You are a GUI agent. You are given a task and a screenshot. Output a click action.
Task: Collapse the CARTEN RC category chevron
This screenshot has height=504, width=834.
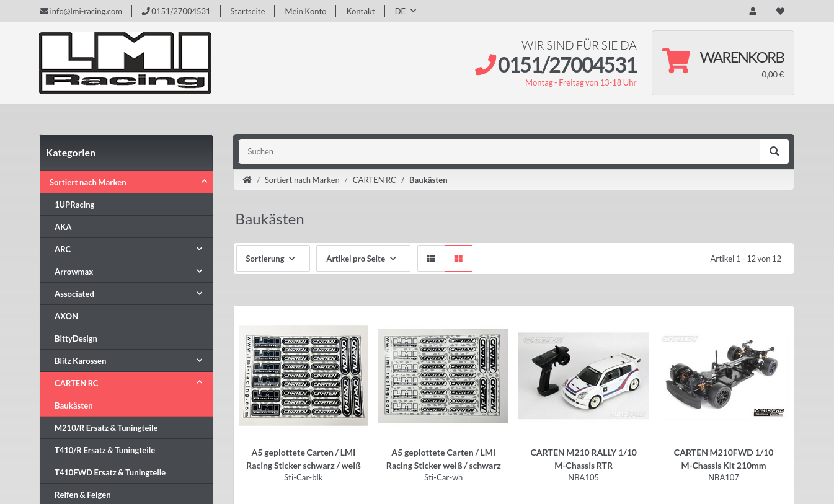click(x=200, y=382)
